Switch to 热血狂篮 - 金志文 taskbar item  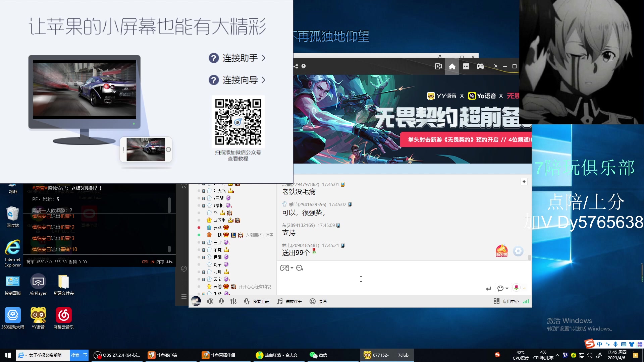tap(280, 355)
